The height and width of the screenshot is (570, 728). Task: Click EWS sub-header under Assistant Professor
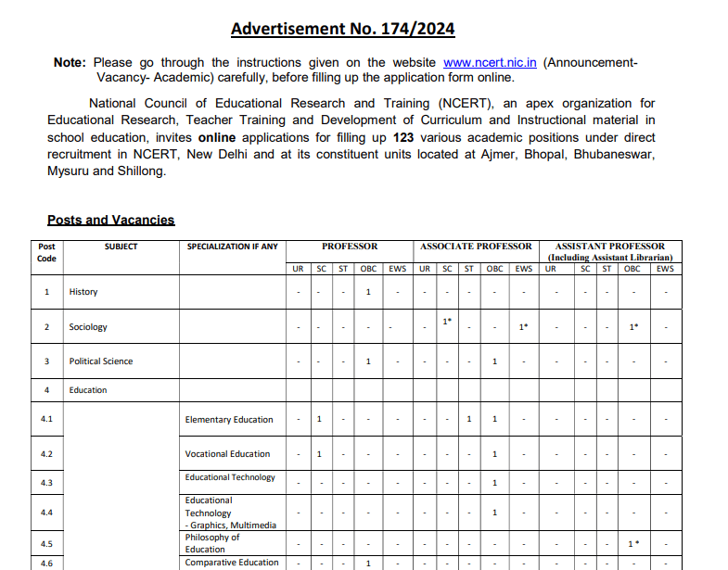(x=665, y=269)
